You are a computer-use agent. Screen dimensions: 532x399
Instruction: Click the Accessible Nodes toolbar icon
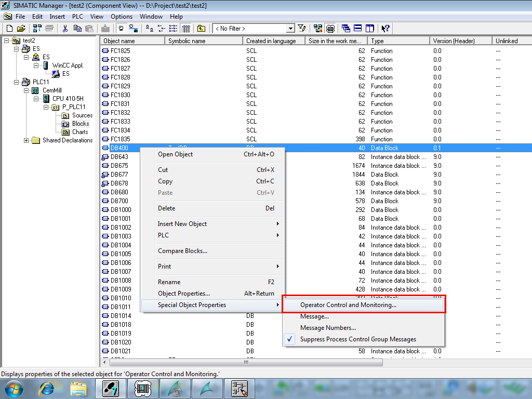pyautogui.click(x=37, y=29)
